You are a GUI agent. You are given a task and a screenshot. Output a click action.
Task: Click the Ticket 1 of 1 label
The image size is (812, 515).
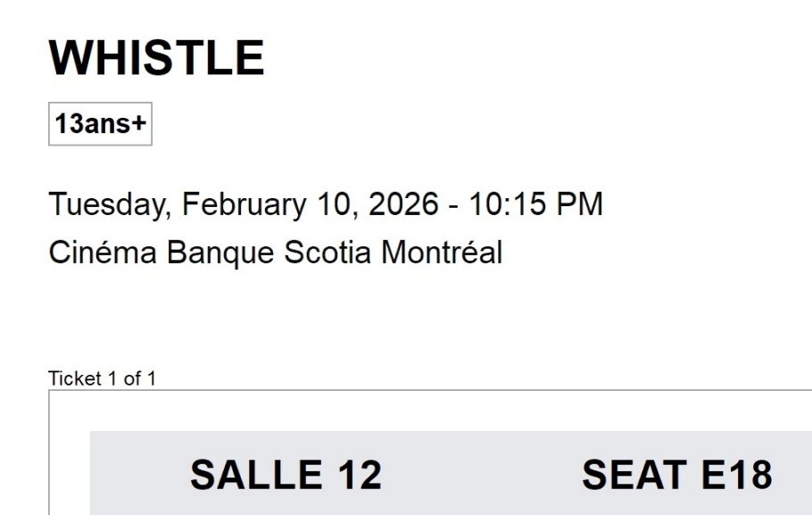(x=102, y=379)
